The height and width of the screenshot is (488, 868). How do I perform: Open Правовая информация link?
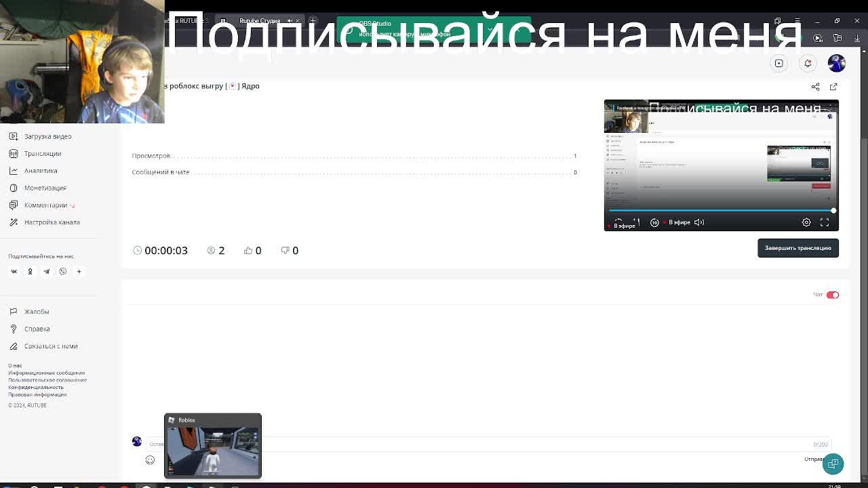[37, 394]
